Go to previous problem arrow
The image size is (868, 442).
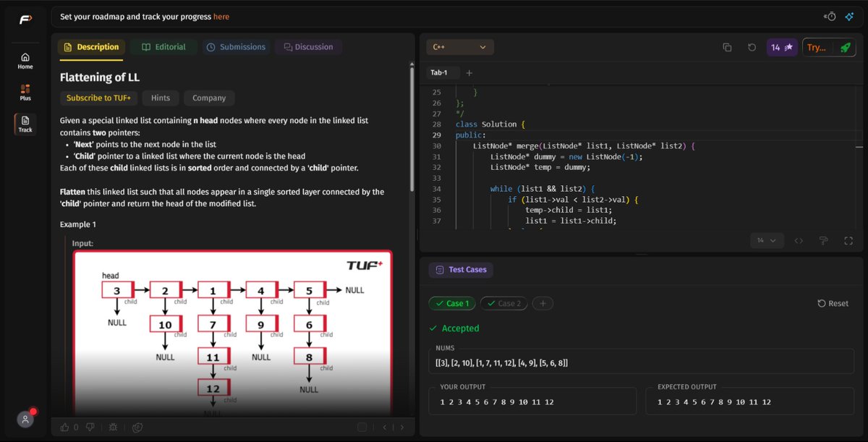[x=386, y=428]
